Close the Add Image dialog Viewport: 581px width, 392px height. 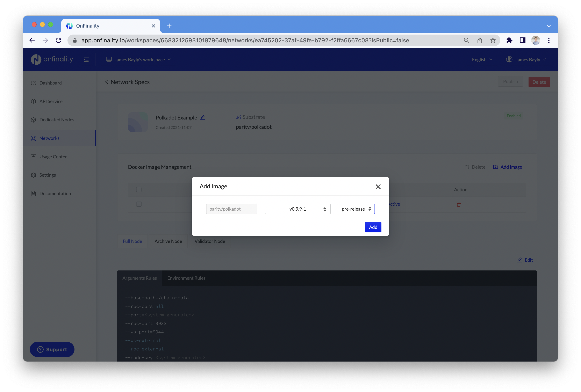pos(378,187)
